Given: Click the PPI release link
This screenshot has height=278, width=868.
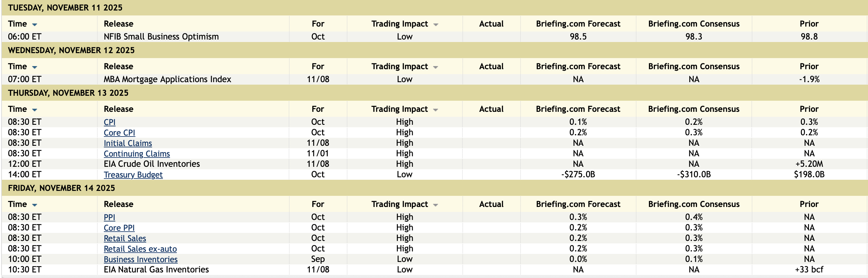Looking at the screenshot, I should (x=109, y=217).
